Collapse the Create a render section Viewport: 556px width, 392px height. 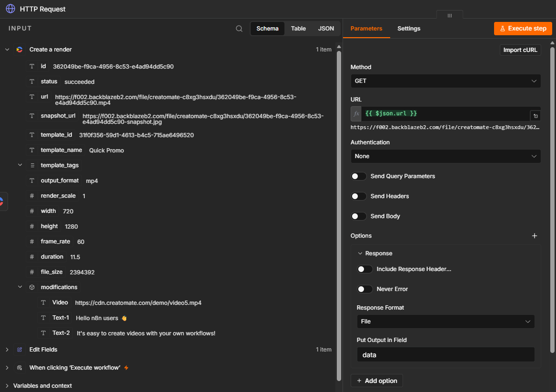(x=7, y=50)
